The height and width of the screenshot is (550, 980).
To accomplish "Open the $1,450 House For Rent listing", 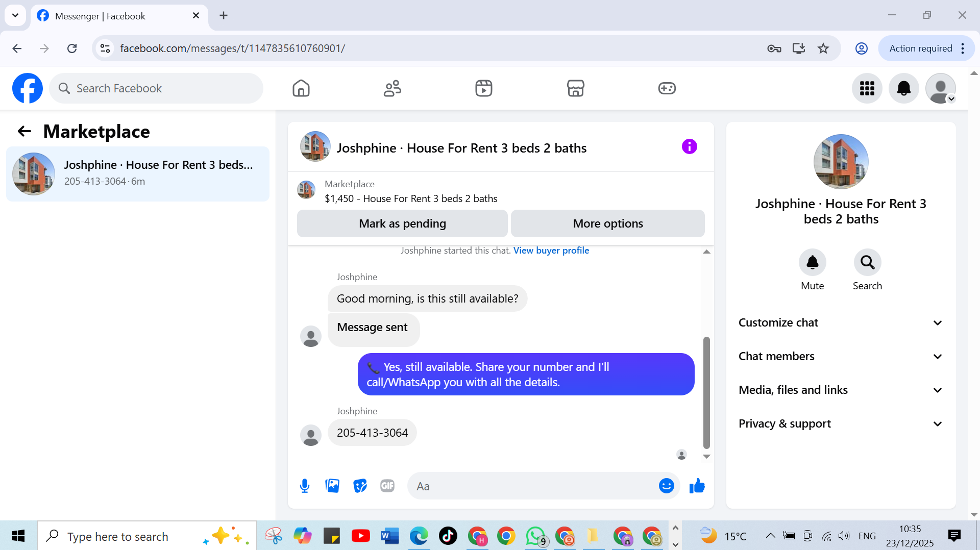I will pos(411,198).
